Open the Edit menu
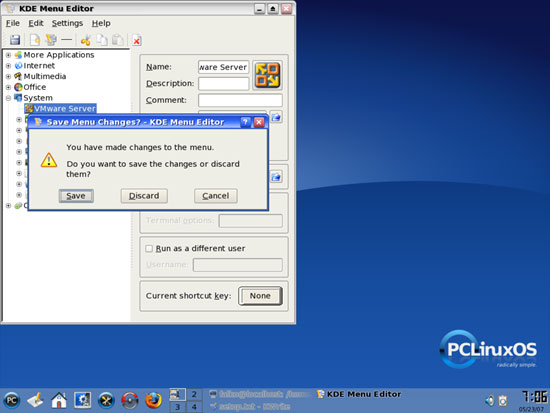 (x=36, y=23)
